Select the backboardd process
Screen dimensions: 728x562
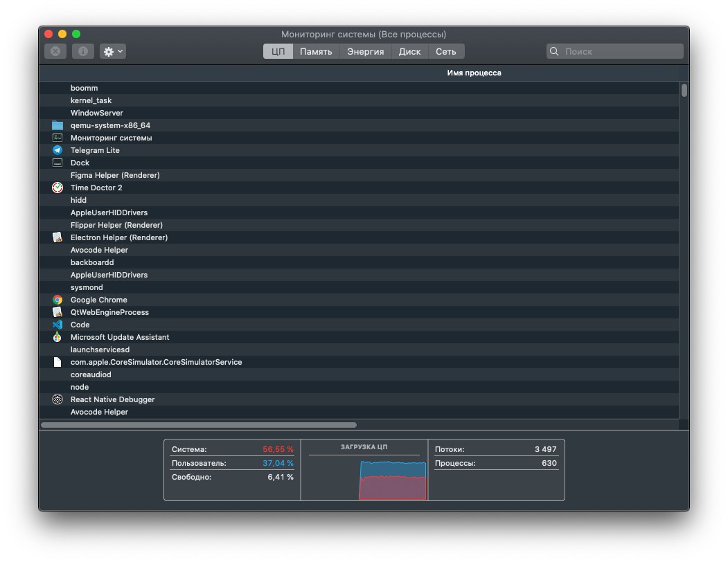coord(359,262)
